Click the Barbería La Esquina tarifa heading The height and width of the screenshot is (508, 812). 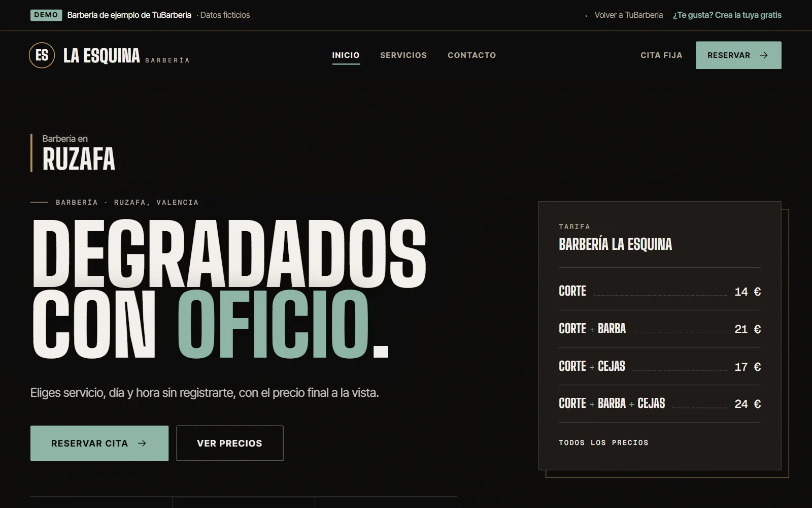[x=615, y=244]
